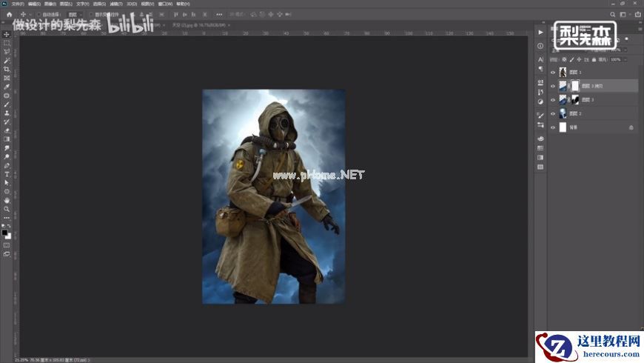Open the 编辑 (Edit) menu
The image size is (644, 363).
[x=33, y=4]
